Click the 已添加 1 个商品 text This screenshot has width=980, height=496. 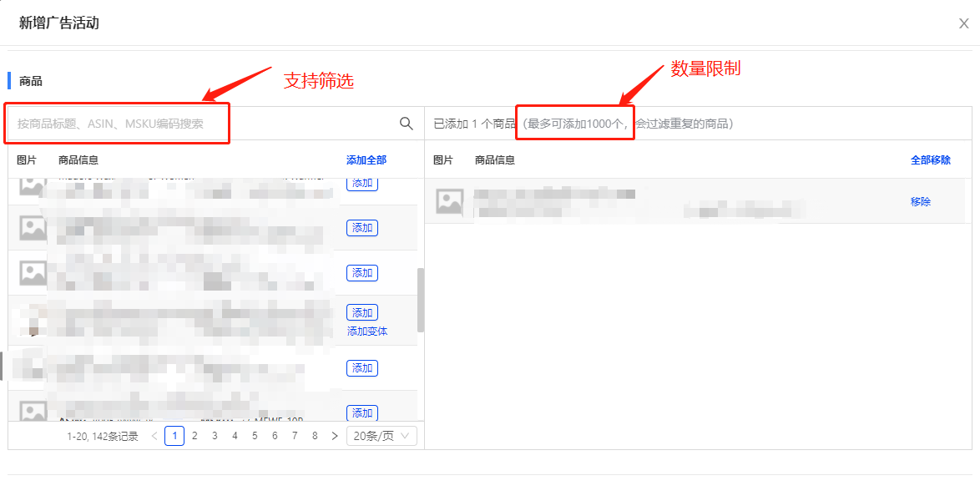(474, 124)
